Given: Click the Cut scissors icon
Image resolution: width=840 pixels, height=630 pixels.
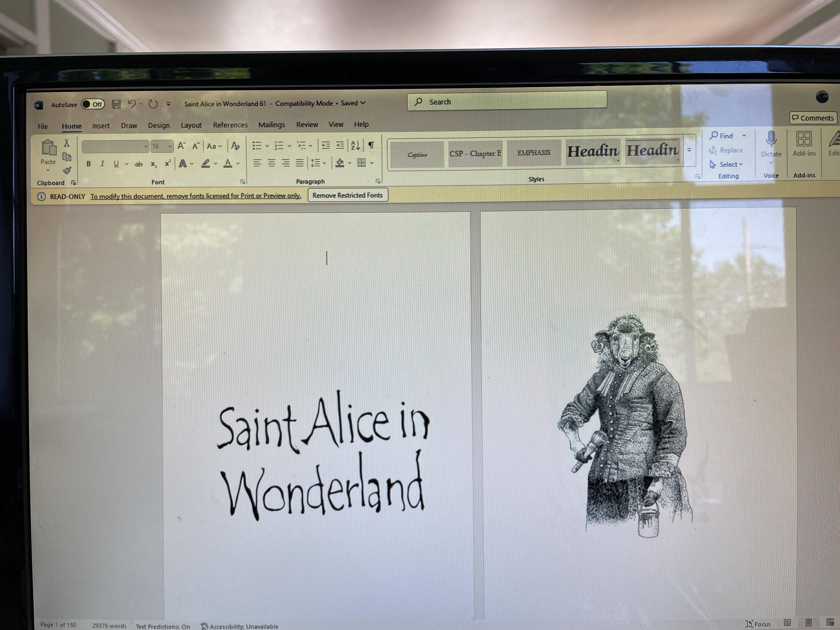Looking at the screenshot, I should click(x=67, y=143).
